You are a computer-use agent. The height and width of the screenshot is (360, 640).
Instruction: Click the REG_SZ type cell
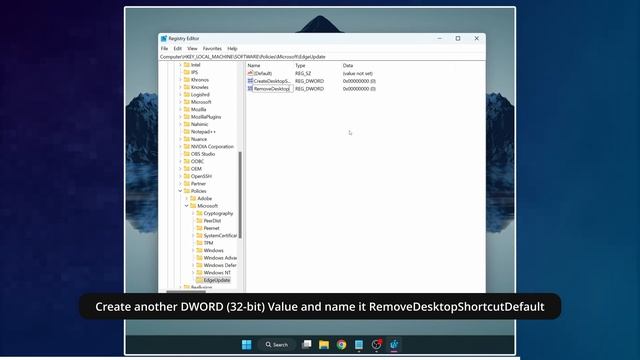[x=303, y=73]
